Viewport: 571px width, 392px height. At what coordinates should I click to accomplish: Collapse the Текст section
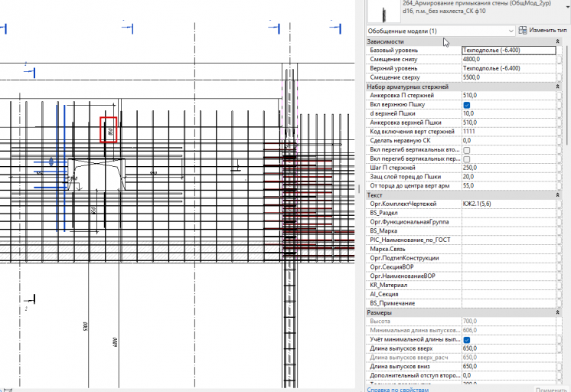[x=557, y=195]
